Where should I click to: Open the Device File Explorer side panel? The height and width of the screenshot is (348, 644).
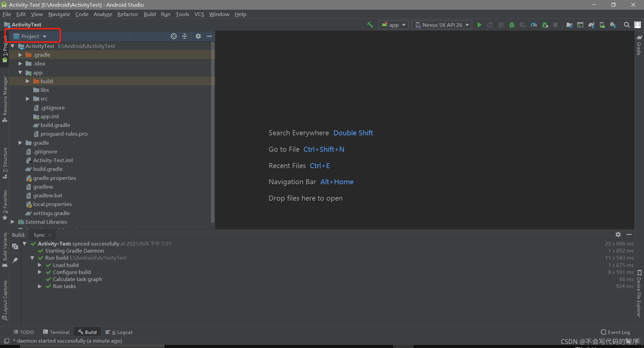point(639,293)
